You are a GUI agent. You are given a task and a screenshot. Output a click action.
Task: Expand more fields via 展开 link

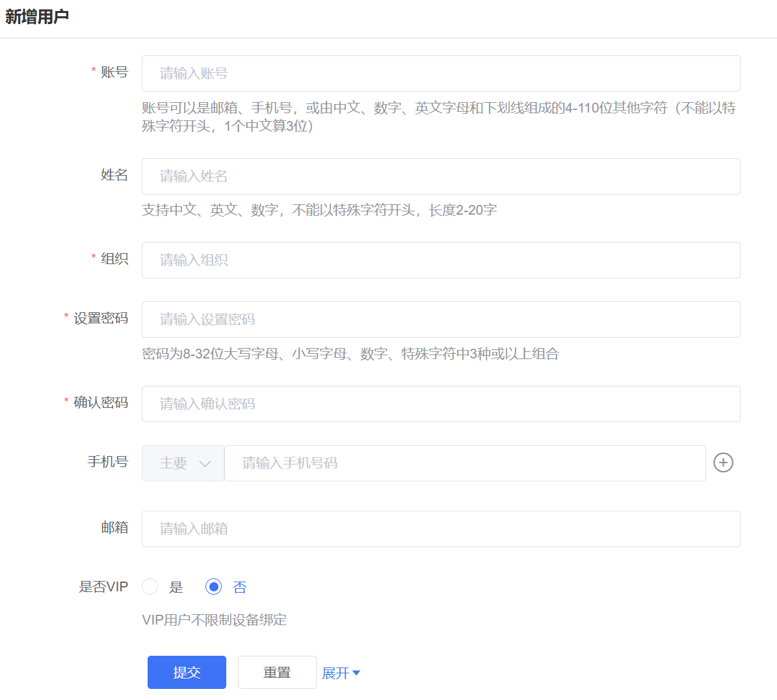coord(341,673)
